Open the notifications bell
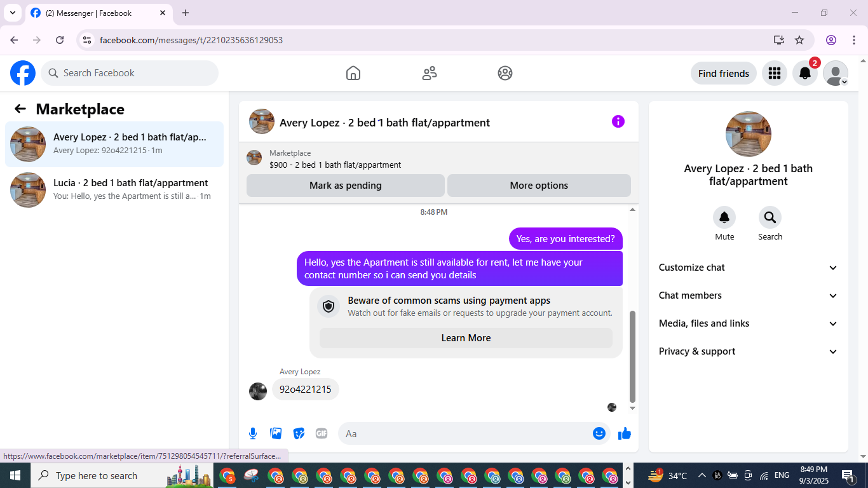Viewport: 868px width, 488px height. (x=805, y=73)
